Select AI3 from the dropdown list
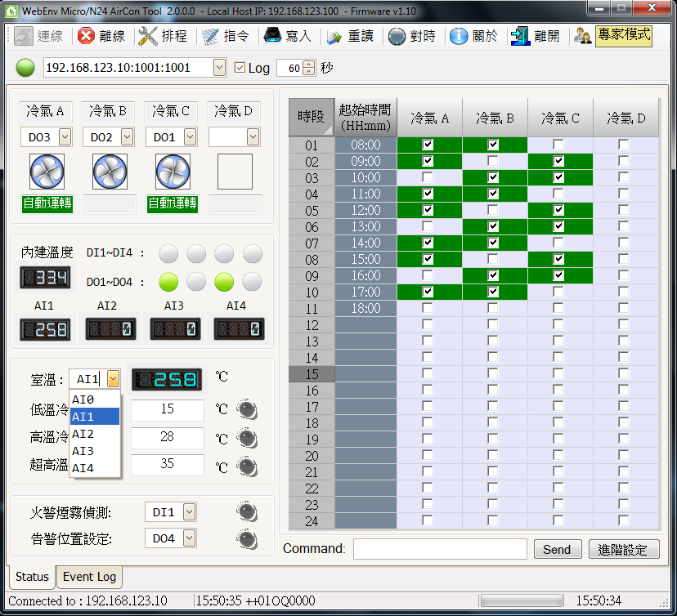The image size is (677, 616). [95, 451]
